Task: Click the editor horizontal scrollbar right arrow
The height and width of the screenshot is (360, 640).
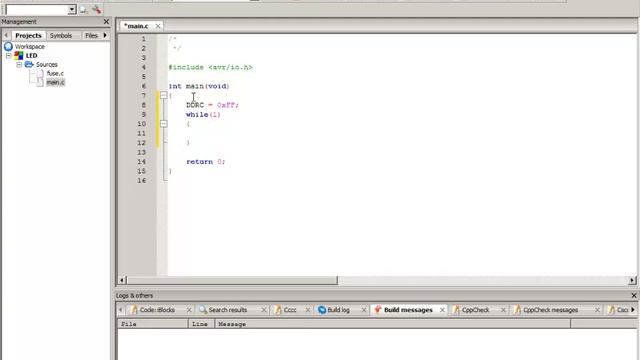Action: point(632,280)
